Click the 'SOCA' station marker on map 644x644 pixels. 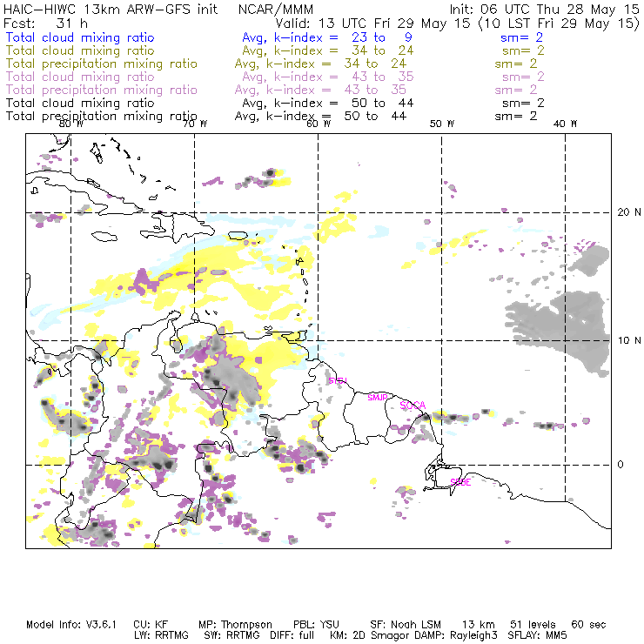point(413,406)
